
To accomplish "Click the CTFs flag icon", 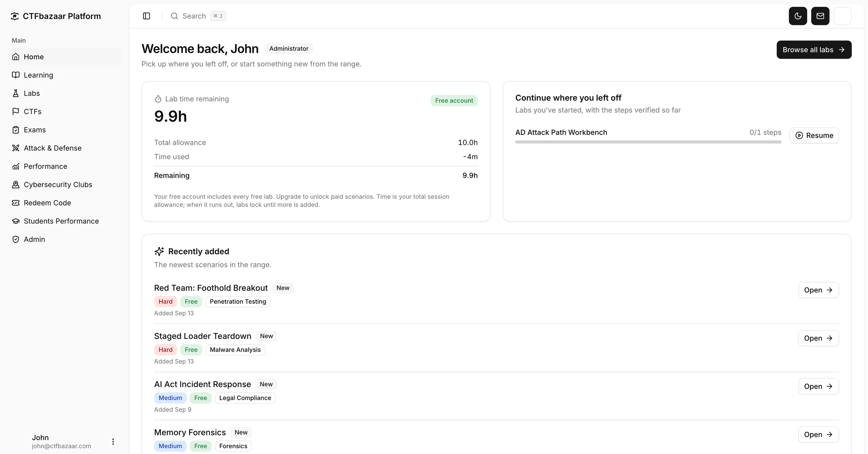I will point(16,111).
